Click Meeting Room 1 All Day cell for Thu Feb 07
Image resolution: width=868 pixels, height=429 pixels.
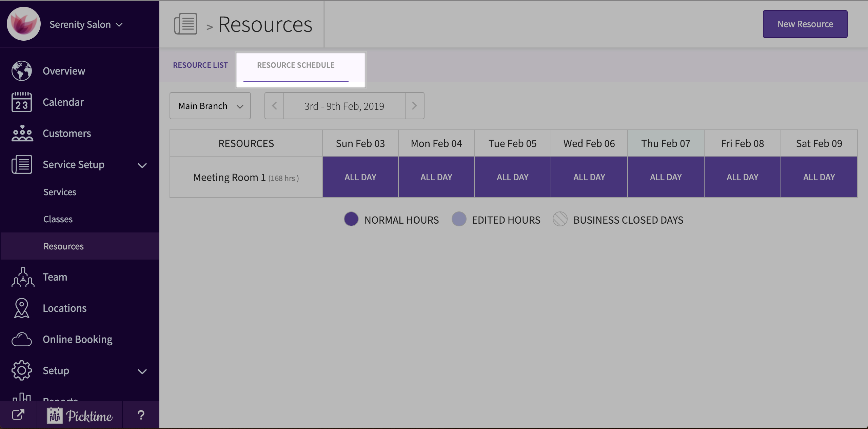point(666,177)
